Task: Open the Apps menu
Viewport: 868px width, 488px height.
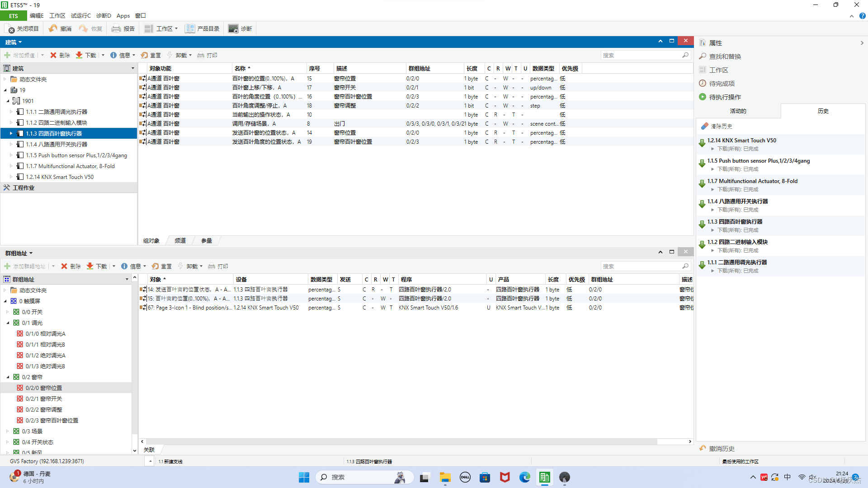Action: (123, 16)
